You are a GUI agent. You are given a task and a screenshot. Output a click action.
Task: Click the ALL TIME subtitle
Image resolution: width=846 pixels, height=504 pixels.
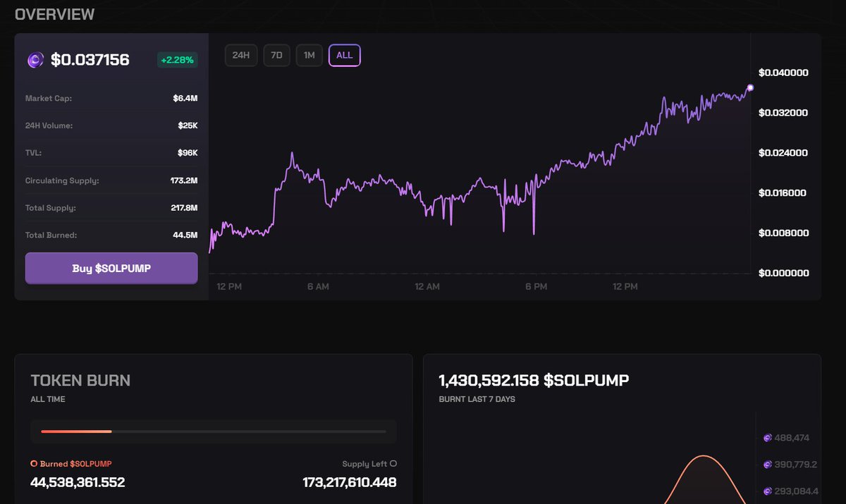tap(48, 399)
